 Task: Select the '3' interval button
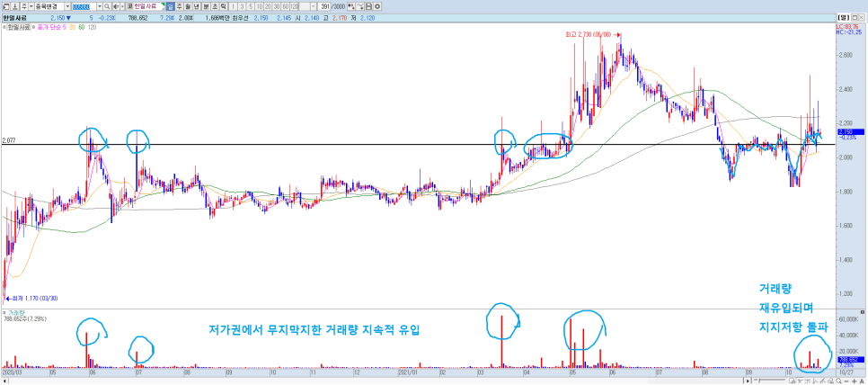[x=242, y=6]
